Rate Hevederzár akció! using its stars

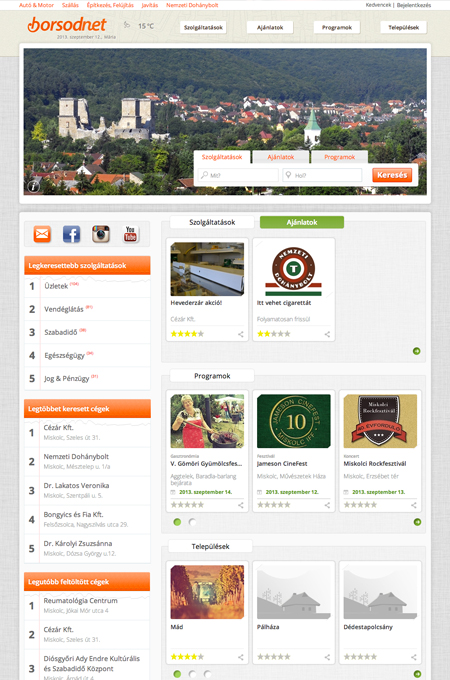187,334
